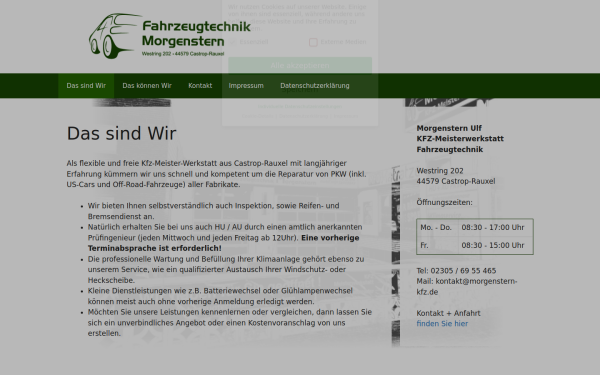Click 'Morgenstern Ulf' in the sidebar
600x375 pixels.
pyautogui.click(x=449, y=128)
